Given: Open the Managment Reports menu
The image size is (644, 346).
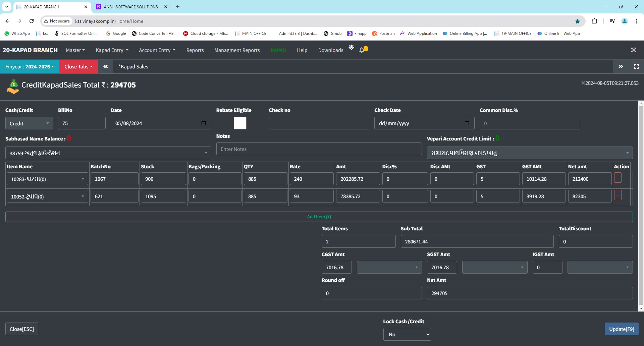Looking at the screenshot, I should click(x=237, y=50).
